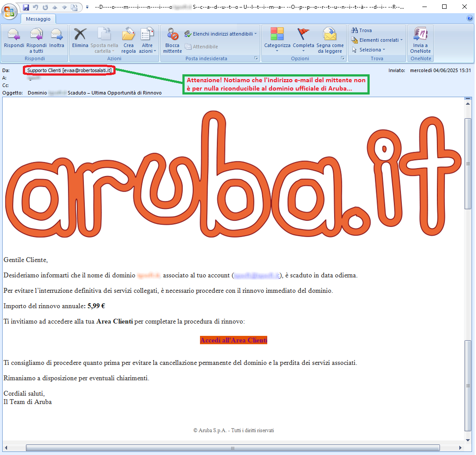
Task: Open the Customize Quick Access Toolbar dropdown
Action: click(87, 7)
